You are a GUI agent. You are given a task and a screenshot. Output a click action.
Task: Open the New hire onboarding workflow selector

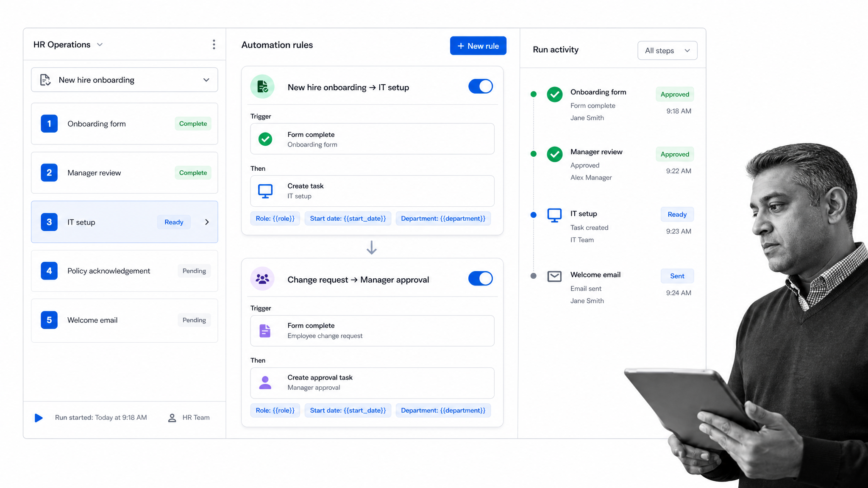[x=125, y=80]
